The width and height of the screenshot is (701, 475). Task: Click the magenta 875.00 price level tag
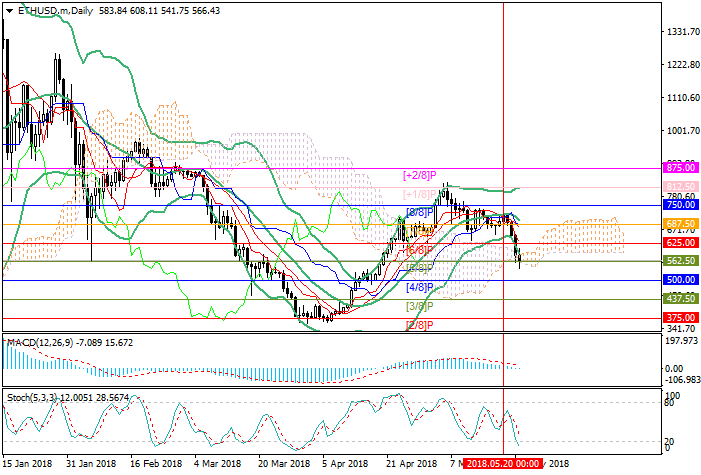click(680, 169)
